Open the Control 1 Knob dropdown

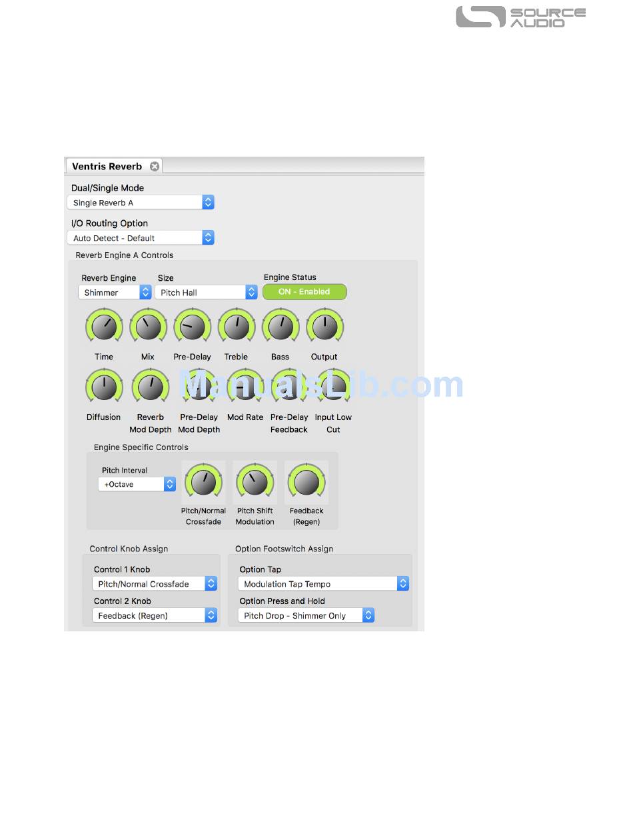[155, 584]
